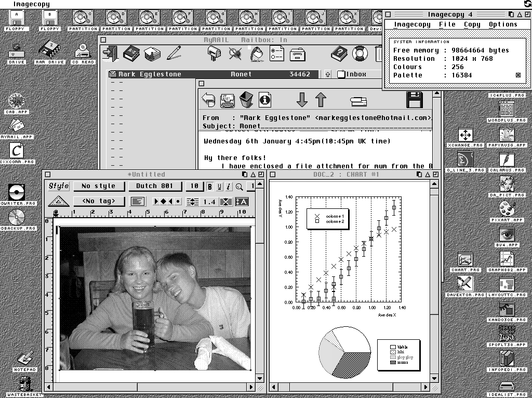Click the printer icon in message toolbar
The width and height of the screenshot is (532, 398).
[x=358, y=101]
